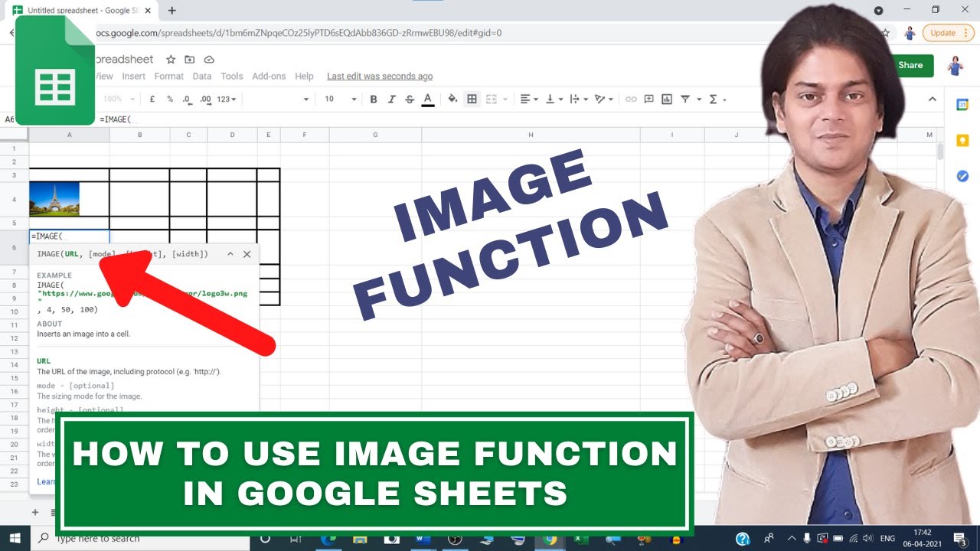The width and height of the screenshot is (980, 551).
Task: Open text rotation options
Action: [604, 99]
